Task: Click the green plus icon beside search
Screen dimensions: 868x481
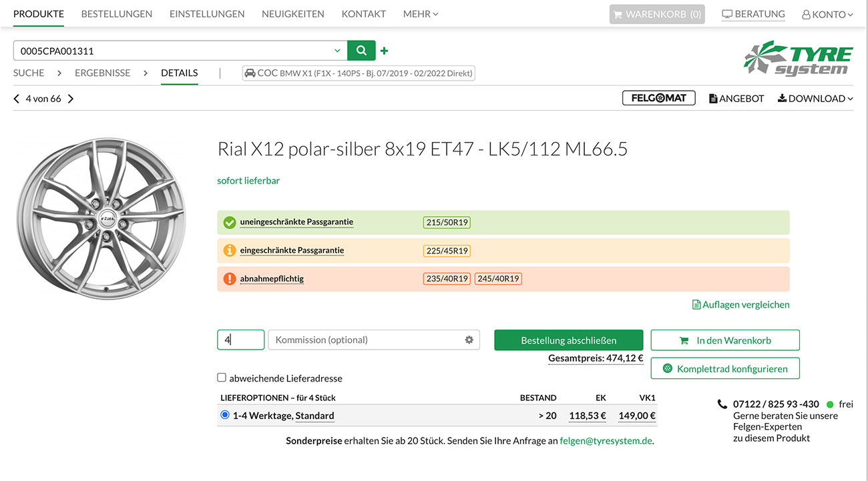Action: 384,51
